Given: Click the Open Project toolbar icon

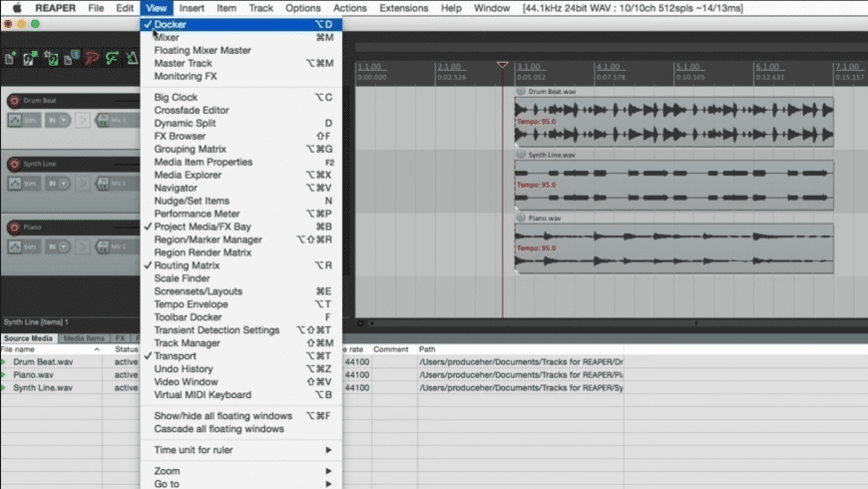Looking at the screenshot, I should [x=30, y=58].
